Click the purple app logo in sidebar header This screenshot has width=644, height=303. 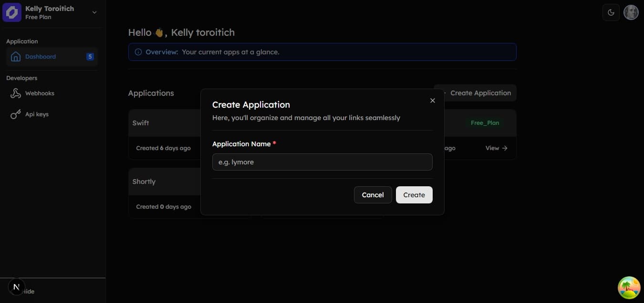(x=12, y=12)
